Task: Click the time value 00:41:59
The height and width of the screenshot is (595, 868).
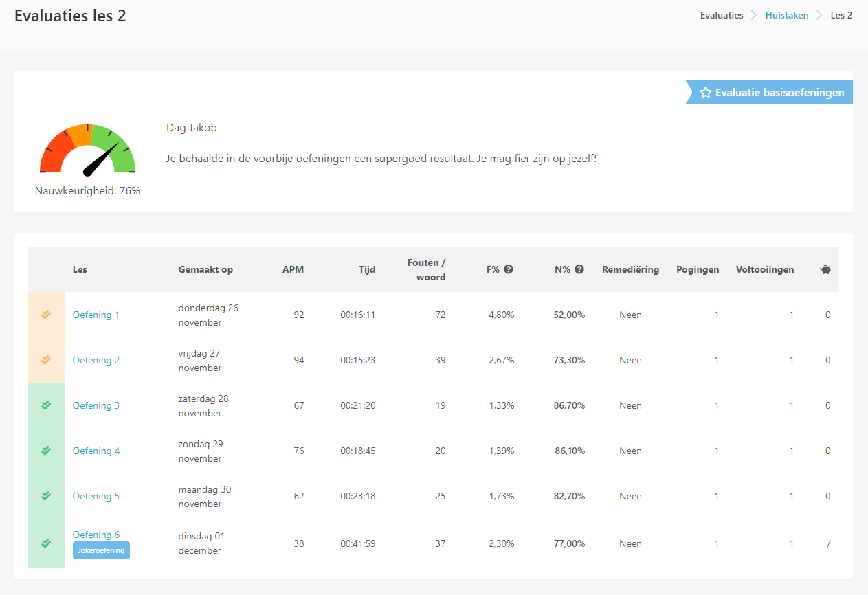Action: click(x=358, y=543)
